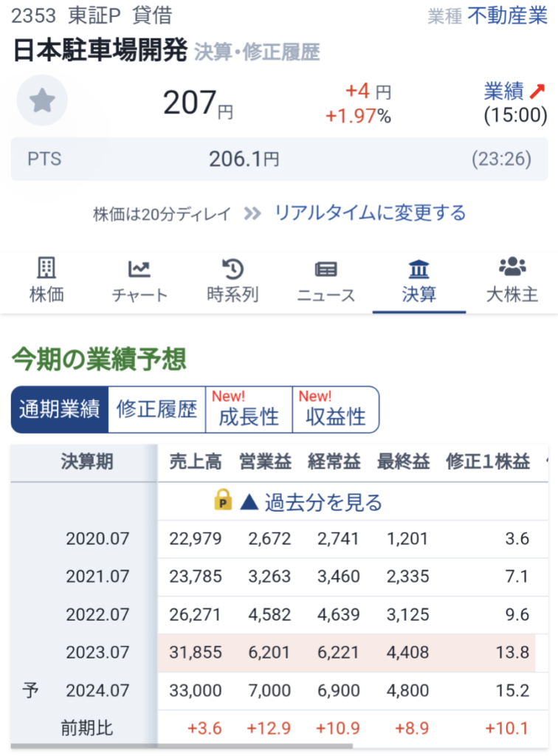558x756 pixels.
Task: Open the 時系列 history clock icon
Action: coord(232,269)
